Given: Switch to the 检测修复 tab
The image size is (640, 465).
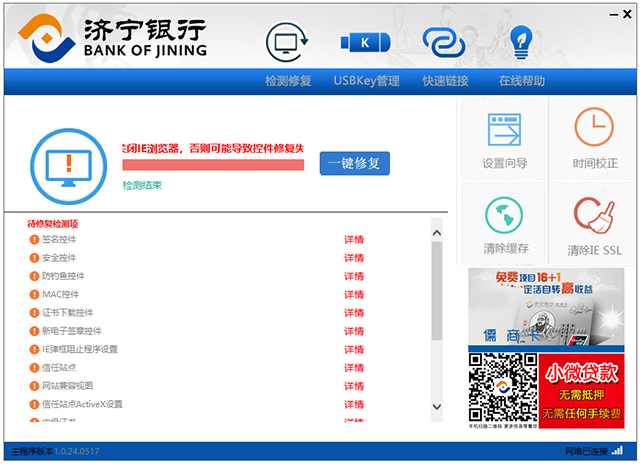Looking at the screenshot, I should click(x=288, y=81).
